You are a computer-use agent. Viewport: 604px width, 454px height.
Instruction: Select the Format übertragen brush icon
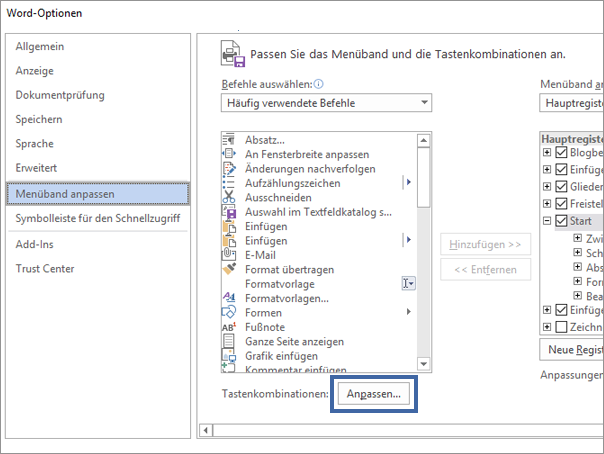[229, 268]
